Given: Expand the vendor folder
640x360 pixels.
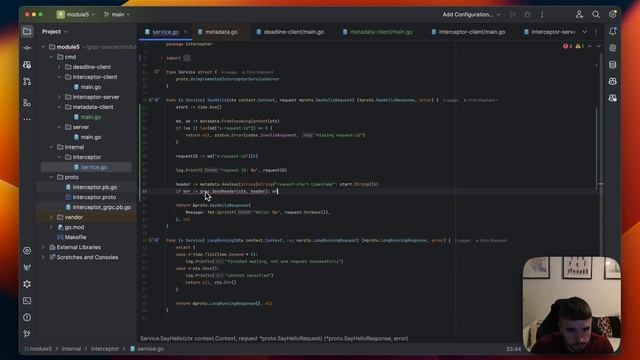Looking at the screenshot, I should 51,217.
